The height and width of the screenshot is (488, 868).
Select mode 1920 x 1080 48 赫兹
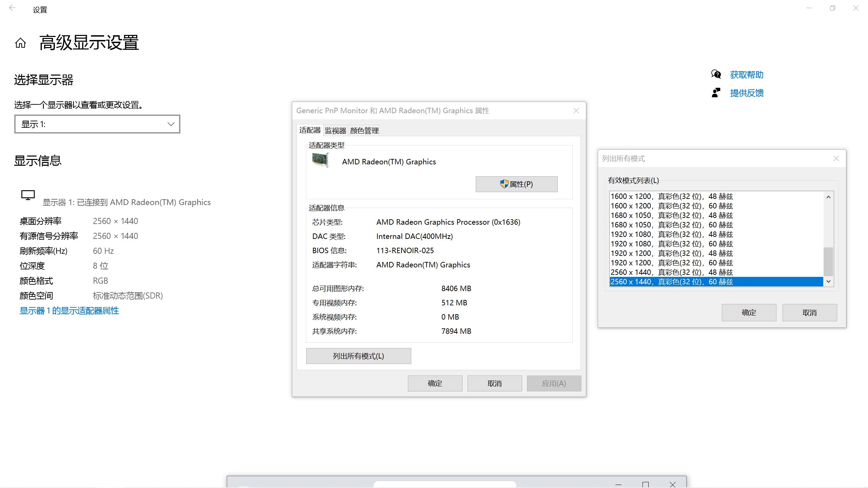point(716,235)
